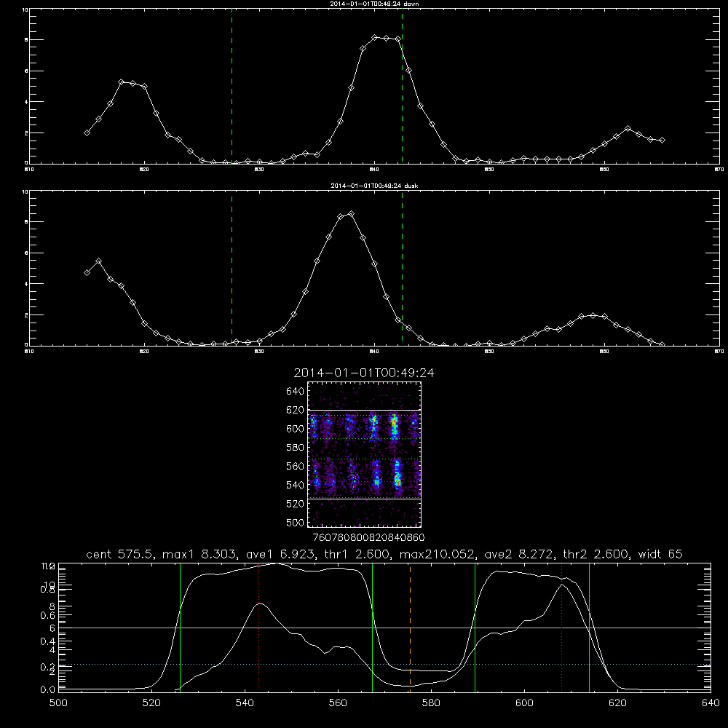The width and height of the screenshot is (728, 728).
Task: Click 'max1 8.303' in the bottom title
Action: tap(200, 554)
